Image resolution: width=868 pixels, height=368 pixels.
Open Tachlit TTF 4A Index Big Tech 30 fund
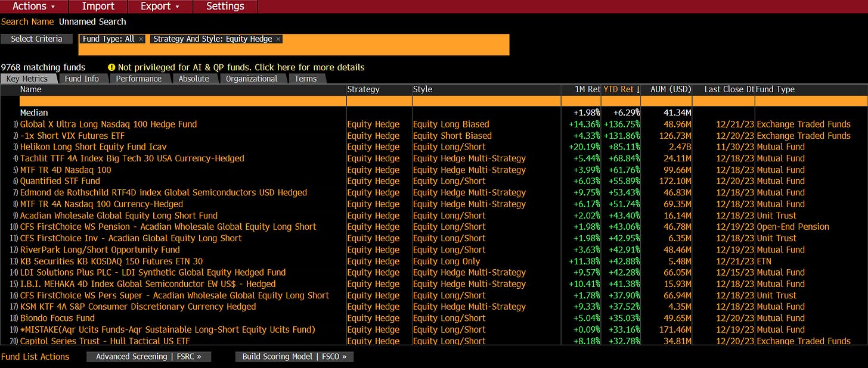(x=132, y=158)
